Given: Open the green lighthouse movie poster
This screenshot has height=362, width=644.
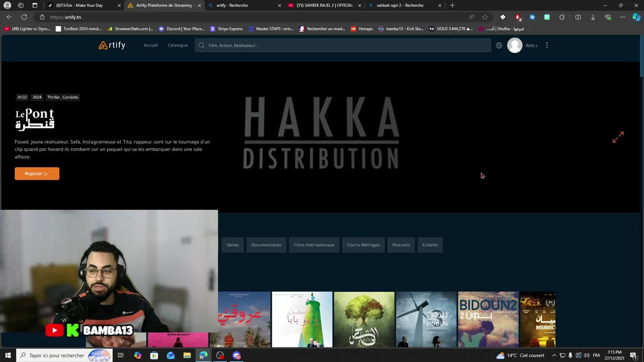Looking at the screenshot, I should point(302,320).
